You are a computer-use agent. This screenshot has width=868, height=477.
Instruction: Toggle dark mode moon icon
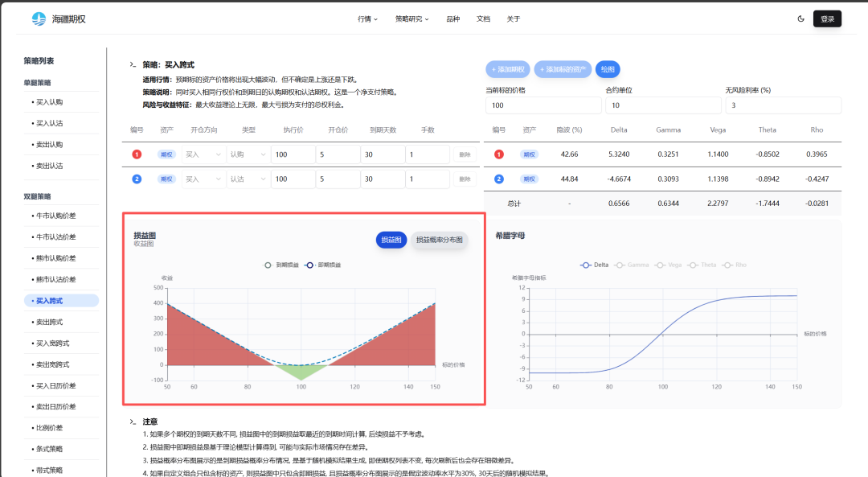click(x=800, y=19)
